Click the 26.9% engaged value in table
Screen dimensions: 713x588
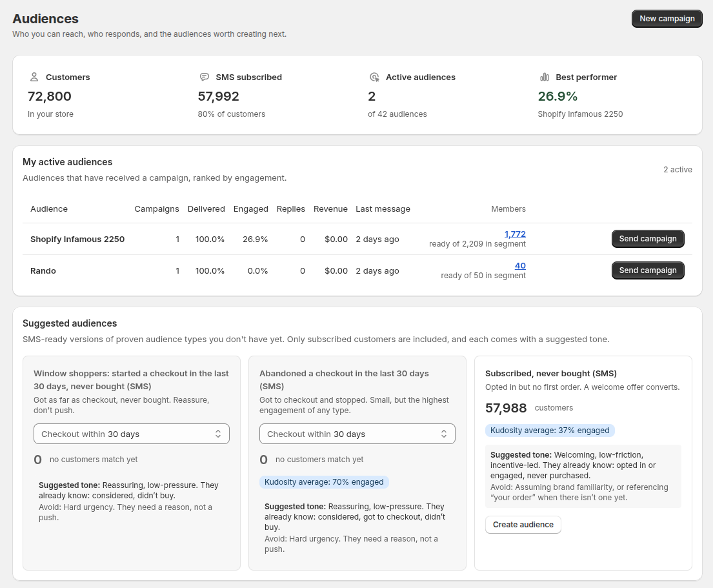point(255,239)
